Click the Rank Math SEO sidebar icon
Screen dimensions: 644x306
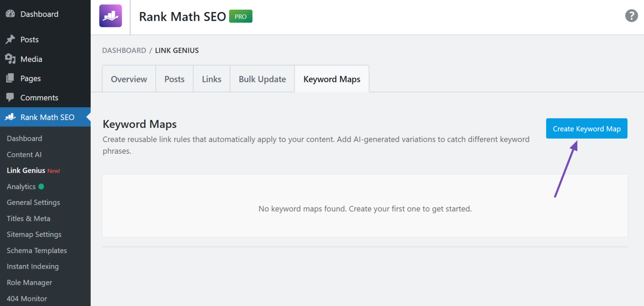tap(10, 117)
